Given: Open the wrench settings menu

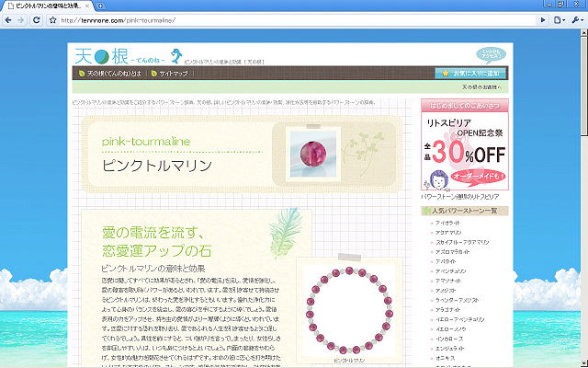Looking at the screenshot, I should [x=576, y=20].
